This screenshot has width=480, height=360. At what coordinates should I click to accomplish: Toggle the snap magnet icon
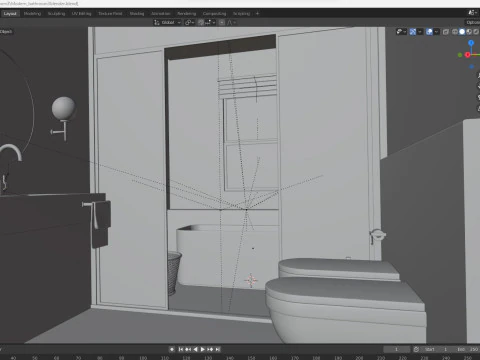[x=201, y=22]
